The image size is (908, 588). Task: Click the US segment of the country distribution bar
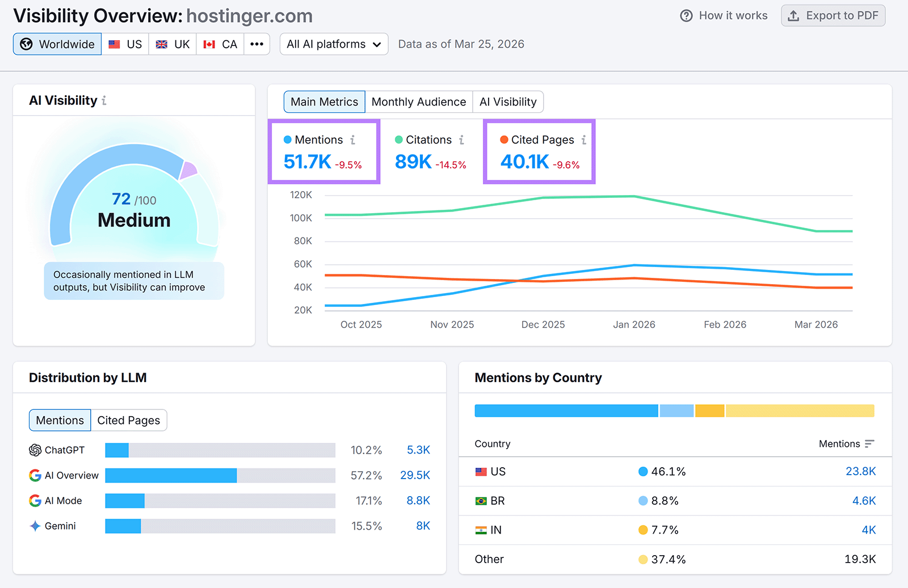566,410
